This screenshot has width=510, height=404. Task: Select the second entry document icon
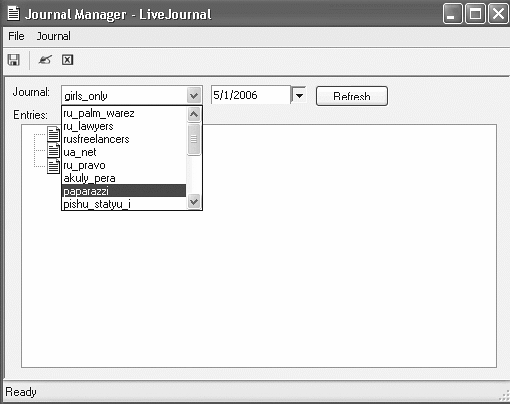point(54,150)
